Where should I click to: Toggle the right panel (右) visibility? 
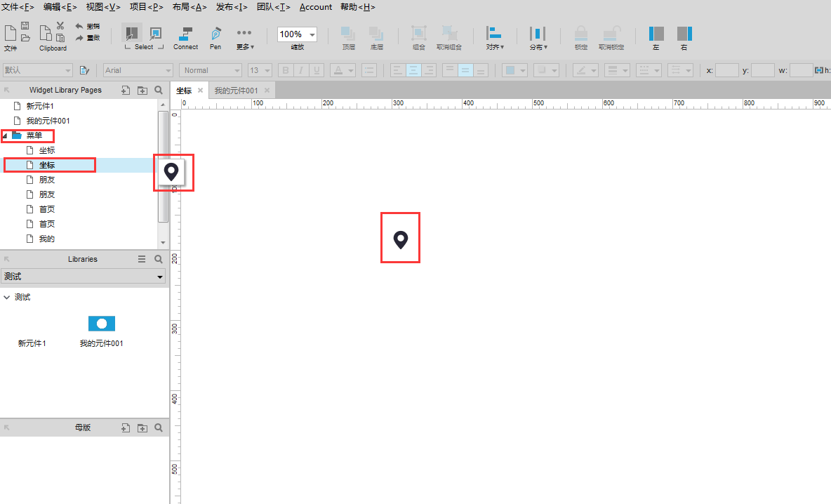coord(684,37)
